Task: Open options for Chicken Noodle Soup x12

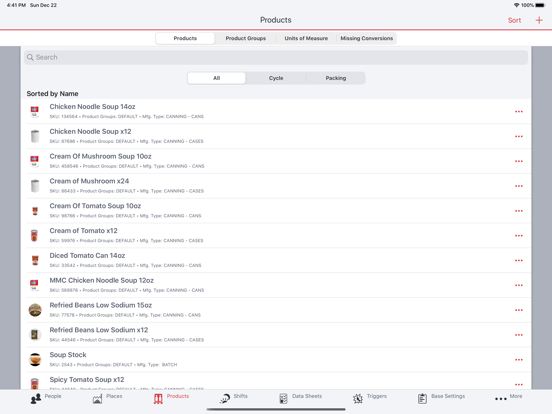Action: coord(519,136)
